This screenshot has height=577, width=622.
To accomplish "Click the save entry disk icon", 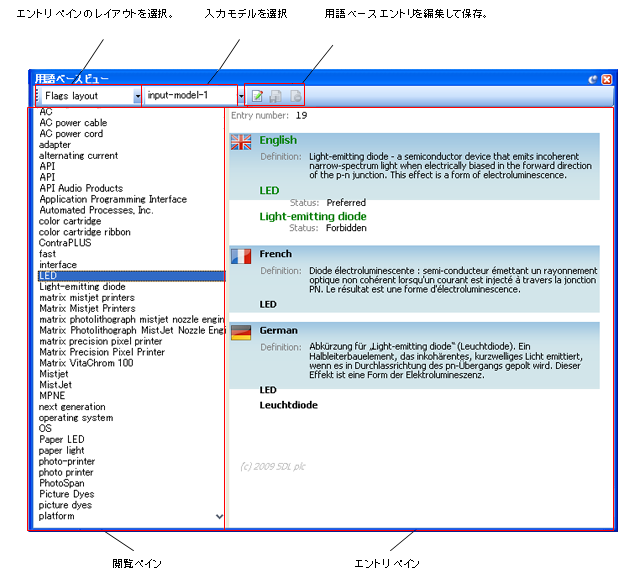I will point(276,96).
